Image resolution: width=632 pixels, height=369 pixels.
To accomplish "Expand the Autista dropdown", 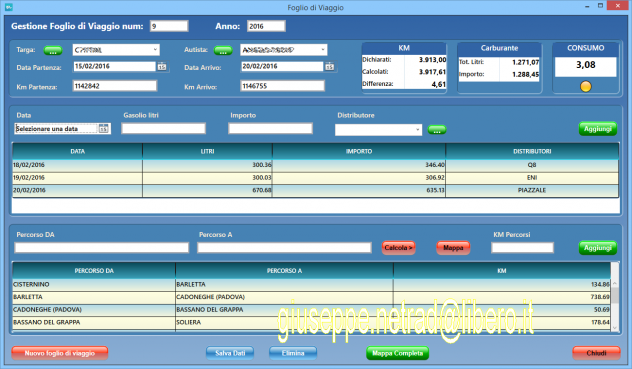I will (323, 50).
